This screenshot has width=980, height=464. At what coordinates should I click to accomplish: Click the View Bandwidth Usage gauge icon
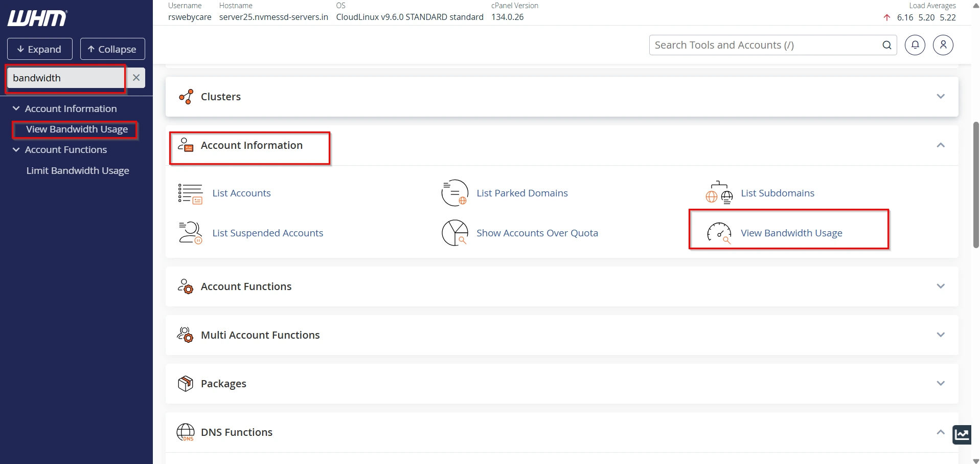pos(719,233)
